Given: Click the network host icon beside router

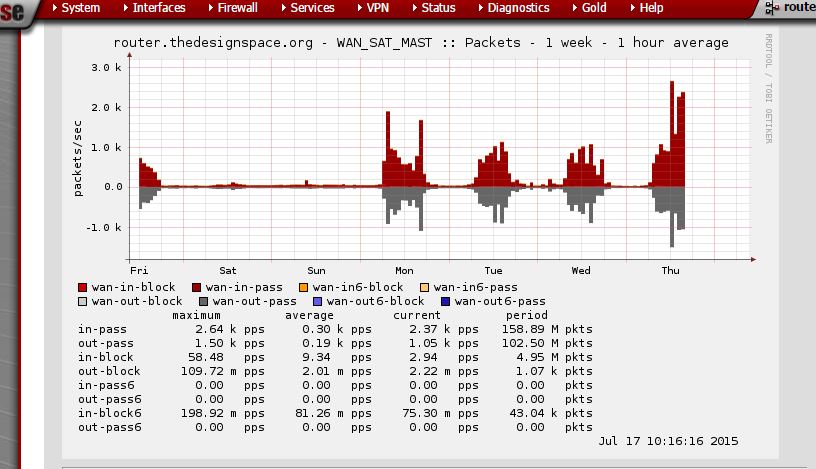Looking at the screenshot, I should pos(770,8).
